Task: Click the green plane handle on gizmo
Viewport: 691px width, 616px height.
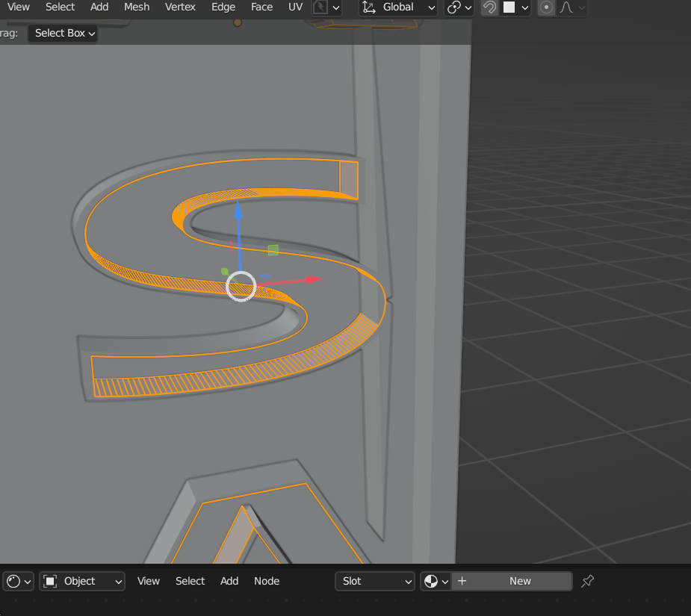Action: [273, 250]
